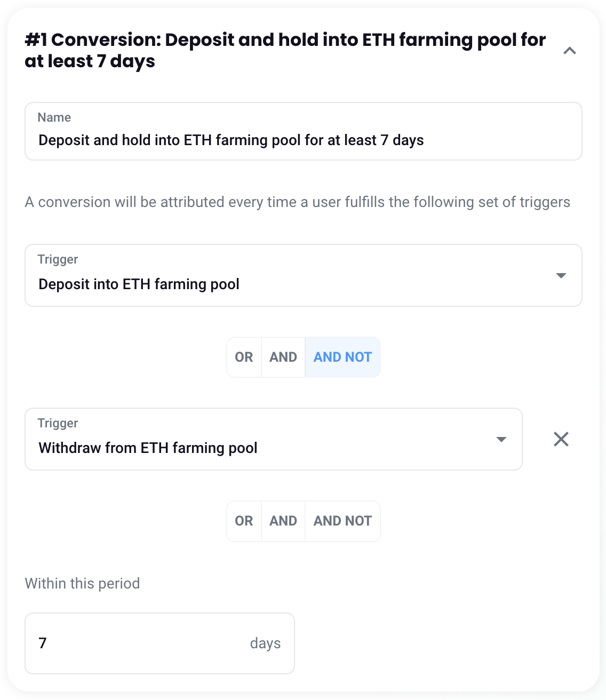Click the days unit suffix
The height and width of the screenshot is (700, 606).
click(265, 643)
